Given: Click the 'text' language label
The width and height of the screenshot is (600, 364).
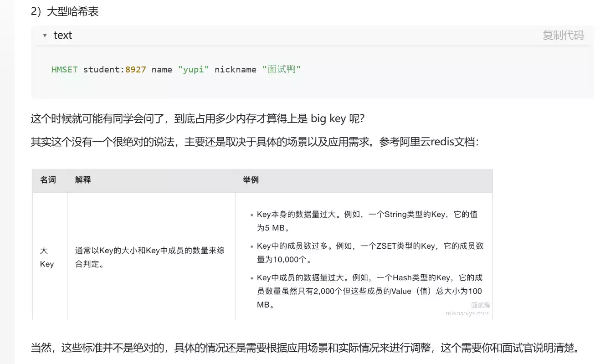Looking at the screenshot, I should [63, 36].
